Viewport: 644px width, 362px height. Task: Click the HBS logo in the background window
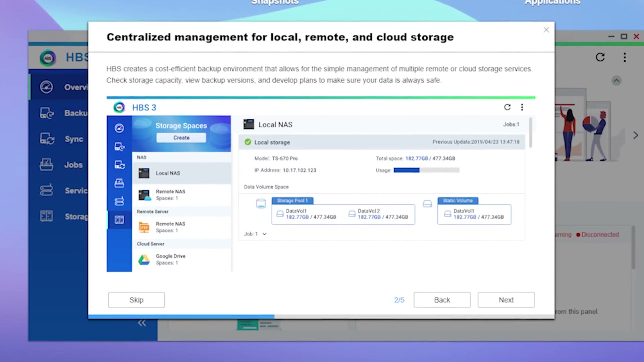coord(48,58)
